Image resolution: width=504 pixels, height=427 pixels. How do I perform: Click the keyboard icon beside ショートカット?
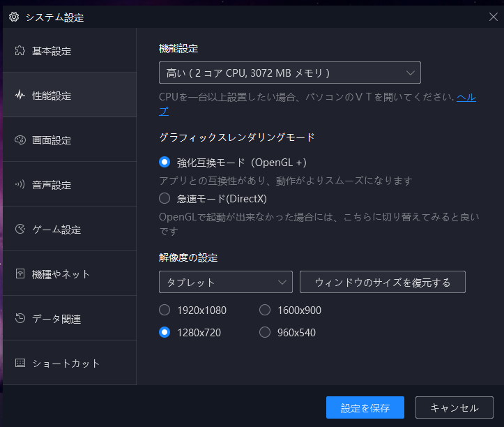[x=20, y=363]
